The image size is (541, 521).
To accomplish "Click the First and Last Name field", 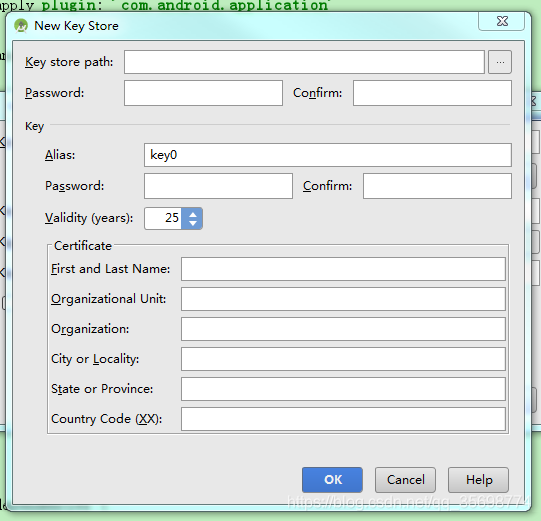I will coord(343,269).
